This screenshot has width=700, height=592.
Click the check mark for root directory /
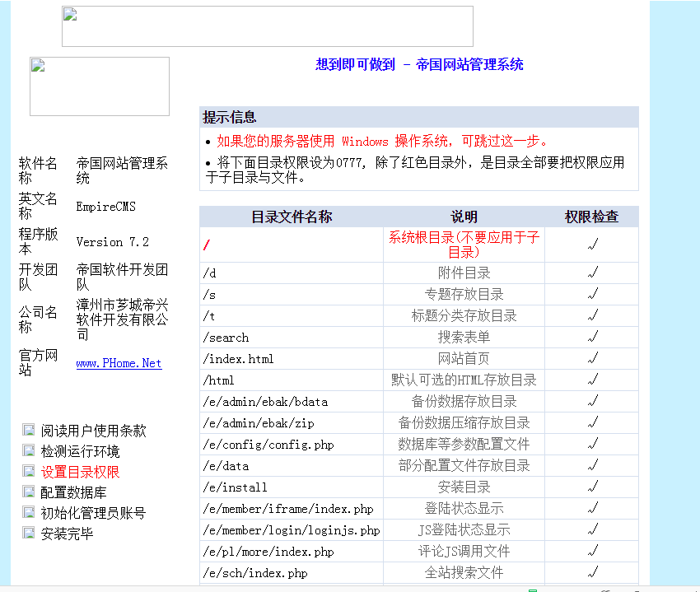pyautogui.click(x=591, y=245)
